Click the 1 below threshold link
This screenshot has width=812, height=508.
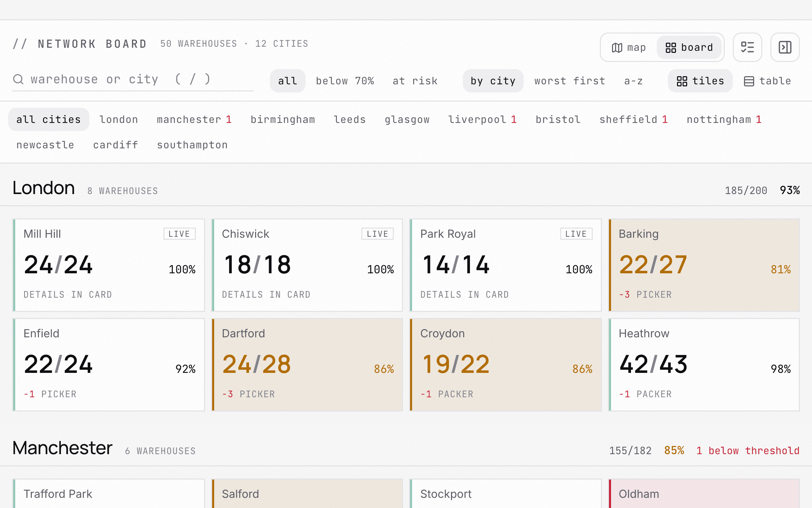[748, 450]
